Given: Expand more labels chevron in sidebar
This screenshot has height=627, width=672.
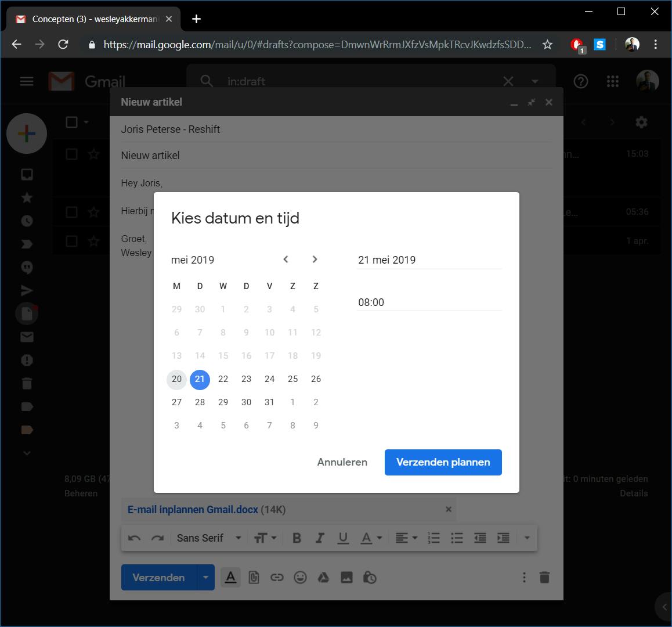Looking at the screenshot, I should [27, 453].
